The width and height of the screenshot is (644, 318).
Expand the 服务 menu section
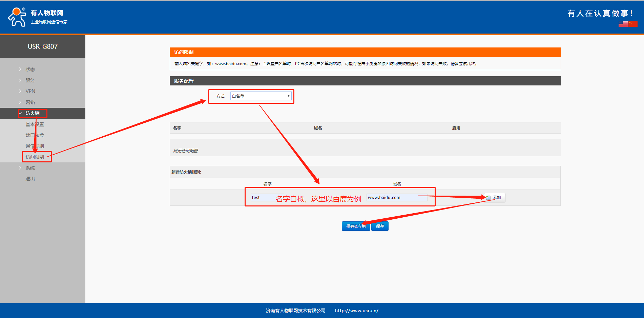click(x=30, y=80)
